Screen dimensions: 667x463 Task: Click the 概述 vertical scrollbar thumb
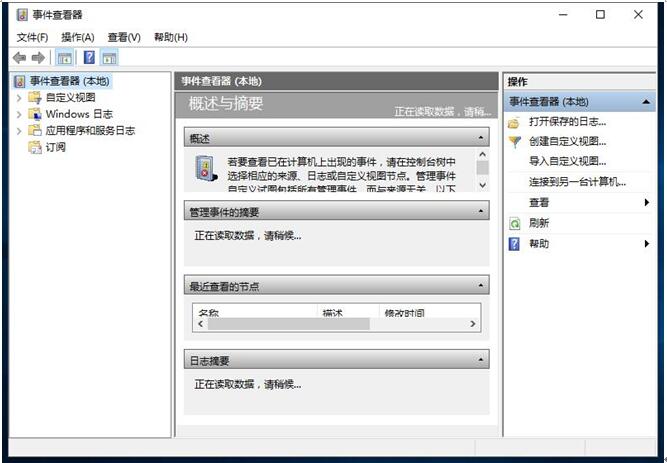pyautogui.click(x=482, y=167)
